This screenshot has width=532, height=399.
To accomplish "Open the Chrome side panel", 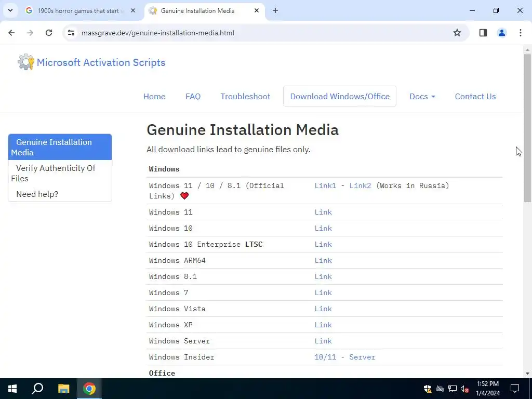I will click(483, 33).
